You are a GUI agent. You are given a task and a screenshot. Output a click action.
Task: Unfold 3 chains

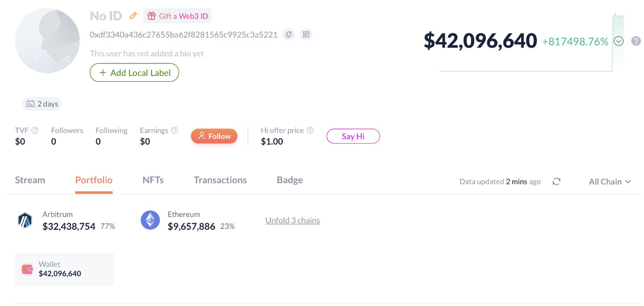[293, 220]
